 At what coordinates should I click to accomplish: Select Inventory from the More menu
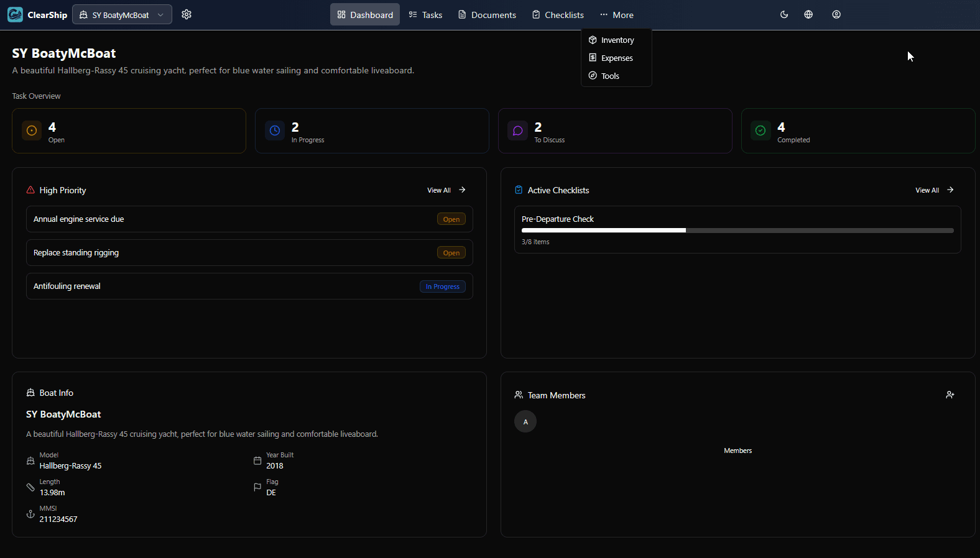[617, 40]
